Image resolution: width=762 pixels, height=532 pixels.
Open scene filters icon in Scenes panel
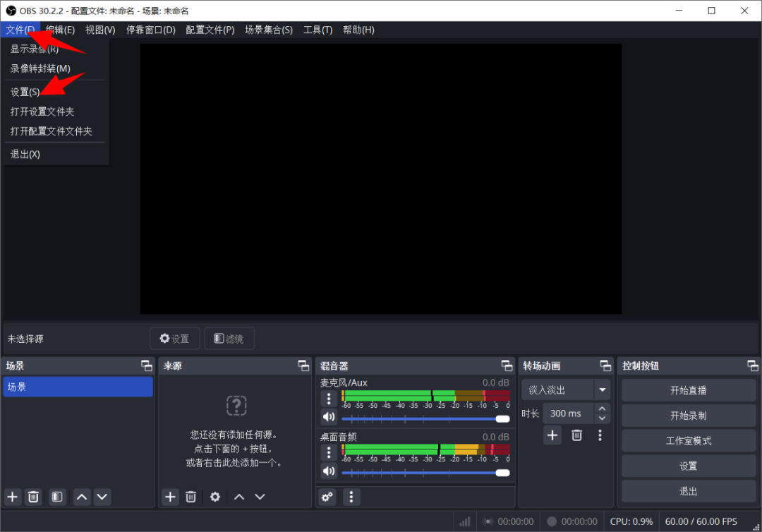click(57, 497)
